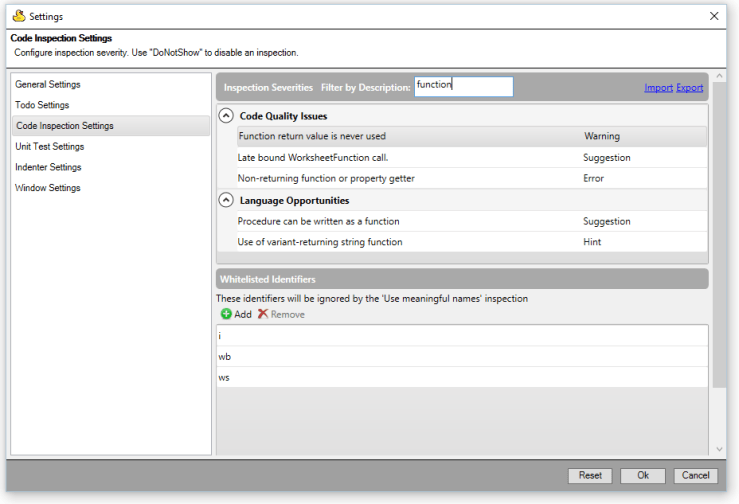This screenshot has height=504, width=739.
Task: Focus the Filter by Description field
Action: click(x=464, y=87)
